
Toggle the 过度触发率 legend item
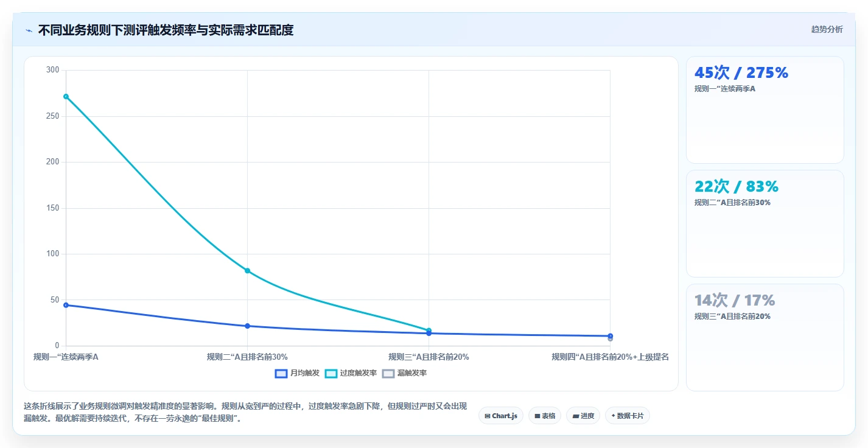coord(351,373)
